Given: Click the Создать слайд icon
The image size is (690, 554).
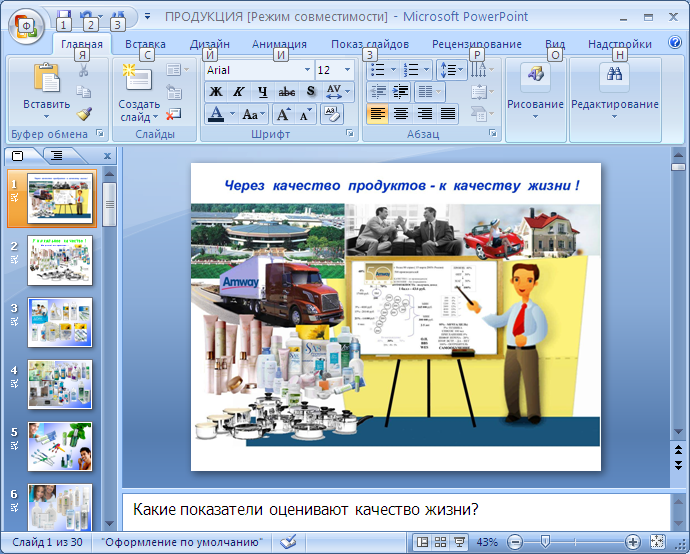Looking at the screenshot, I should tap(138, 77).
